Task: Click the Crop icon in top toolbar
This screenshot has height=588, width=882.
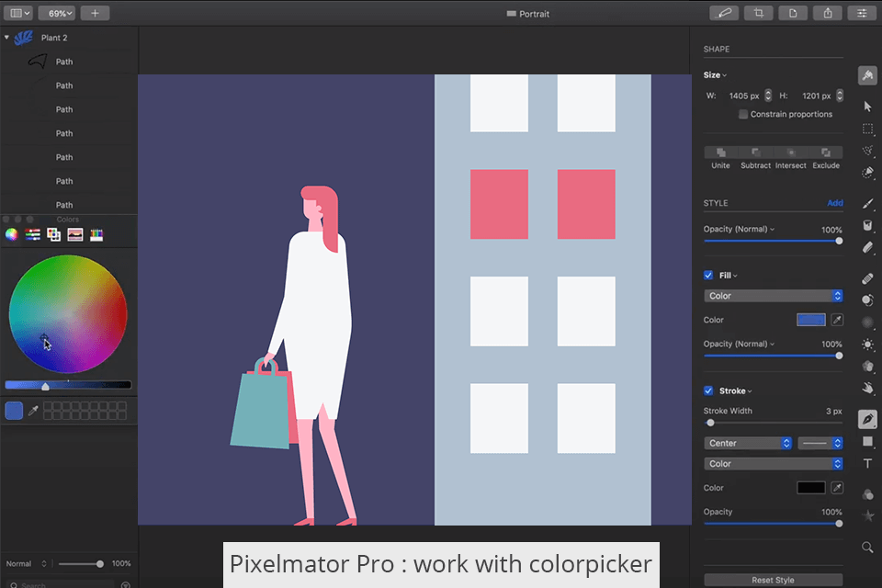Action: pyautogui.click(x=758, y=13)
